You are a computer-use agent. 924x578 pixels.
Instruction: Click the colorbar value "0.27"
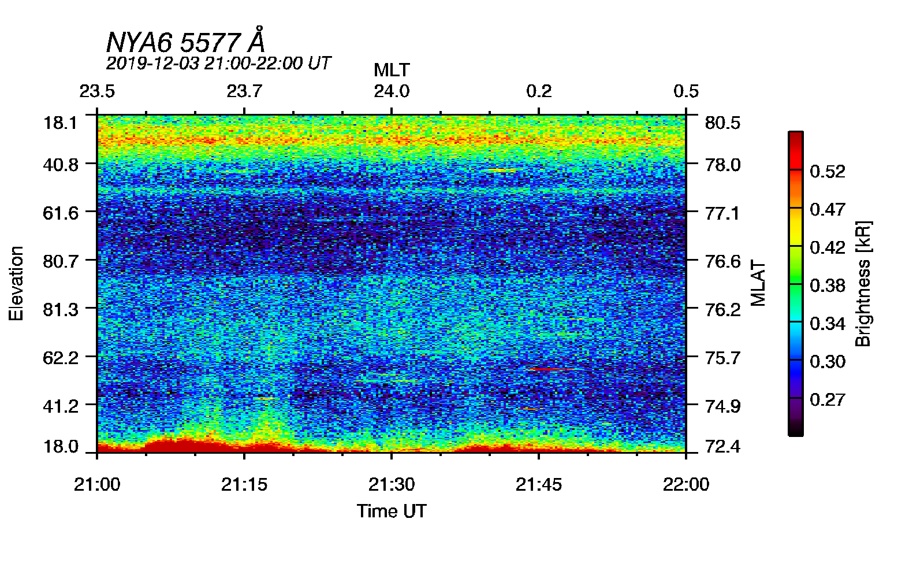click(828, 399)
